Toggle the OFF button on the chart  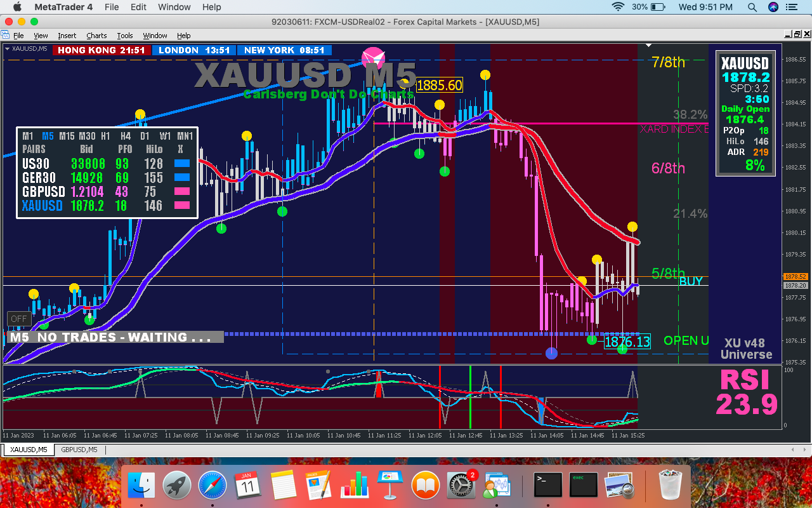pos(19,319)
